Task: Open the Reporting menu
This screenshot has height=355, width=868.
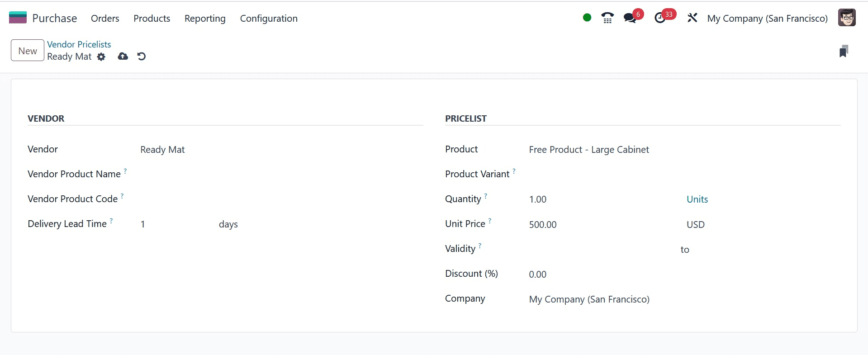Action: 205,19
